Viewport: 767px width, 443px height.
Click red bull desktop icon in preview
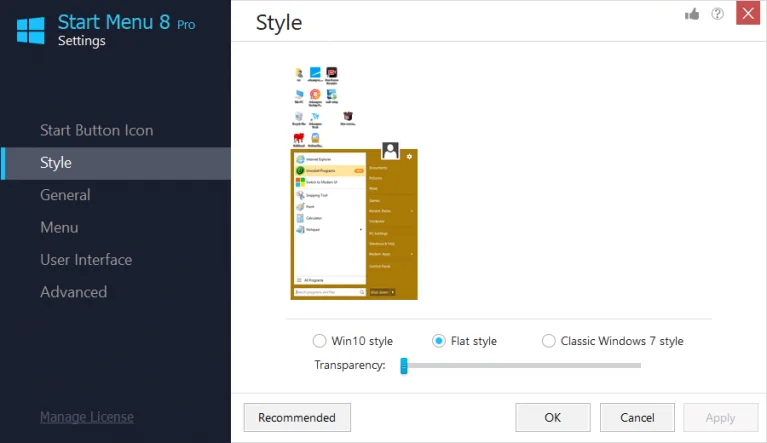298,138
